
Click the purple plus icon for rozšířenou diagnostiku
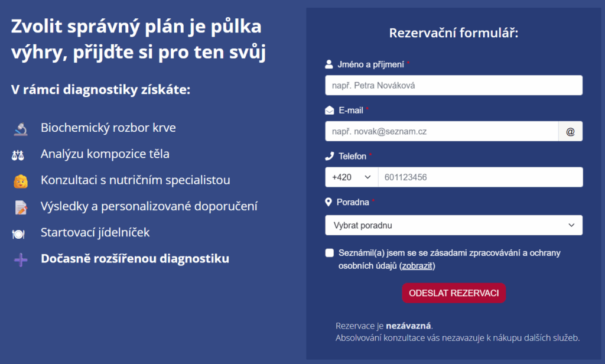coord(21,260)
